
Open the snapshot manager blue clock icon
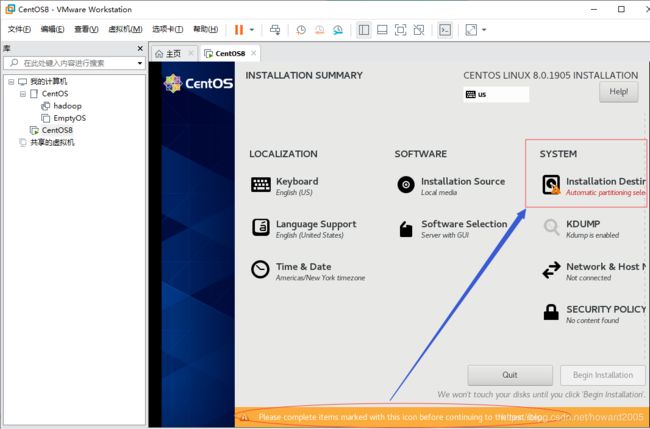tap(338, 29)
